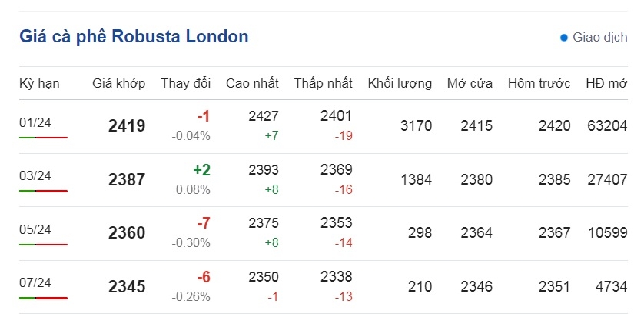Open the 01/24 contract row

point(324,126)
